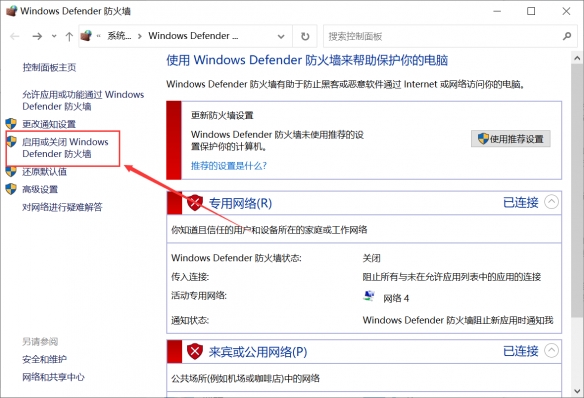Click the vertical scrollbar thumb

577,190
